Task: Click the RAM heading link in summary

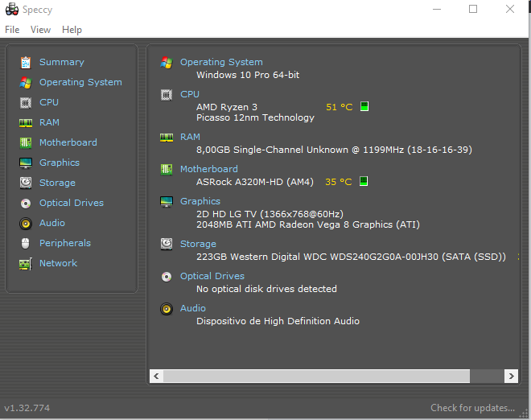Action: (190, 137)
